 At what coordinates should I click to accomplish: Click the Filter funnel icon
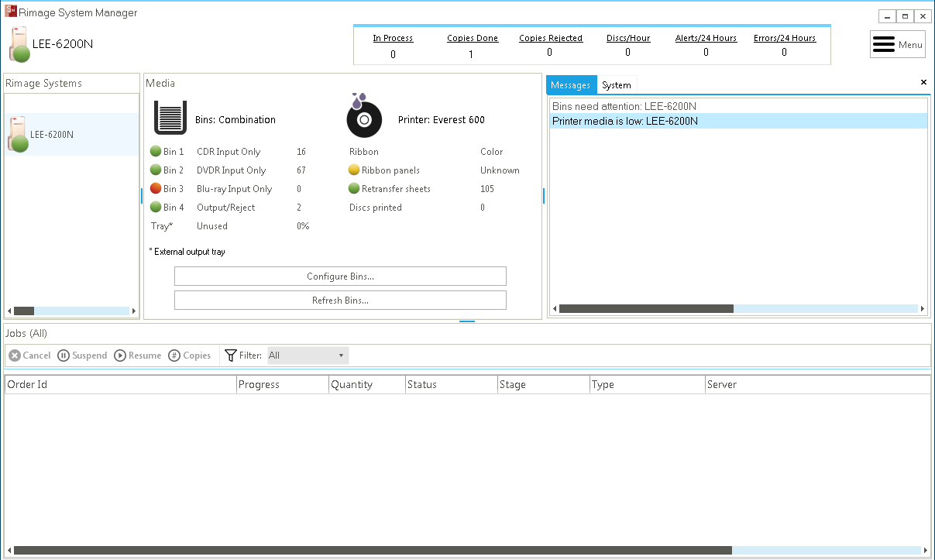tap(231, 356)
